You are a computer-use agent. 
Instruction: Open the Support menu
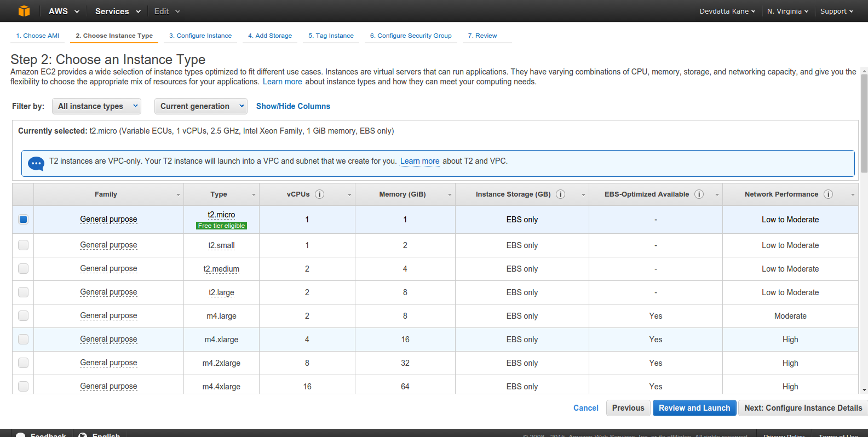point(836,11)
